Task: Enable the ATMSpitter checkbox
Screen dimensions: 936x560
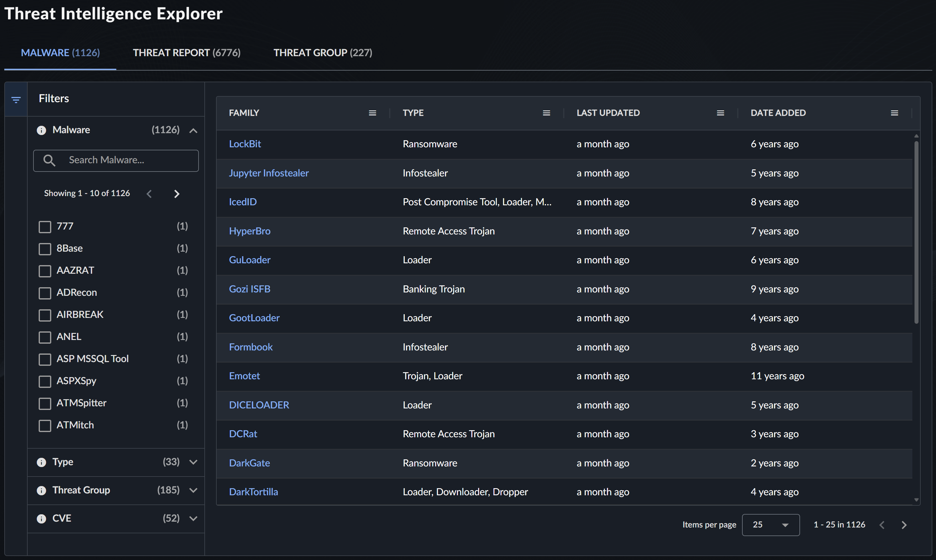Action: (x=45, y=404)
